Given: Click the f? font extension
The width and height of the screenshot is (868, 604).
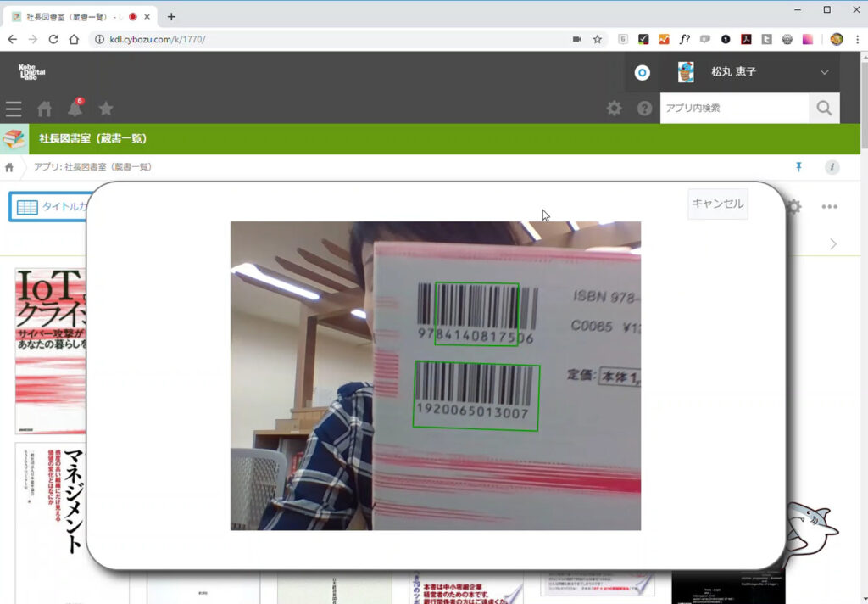Looking at the screenshot, I should (x=685, y=39).
